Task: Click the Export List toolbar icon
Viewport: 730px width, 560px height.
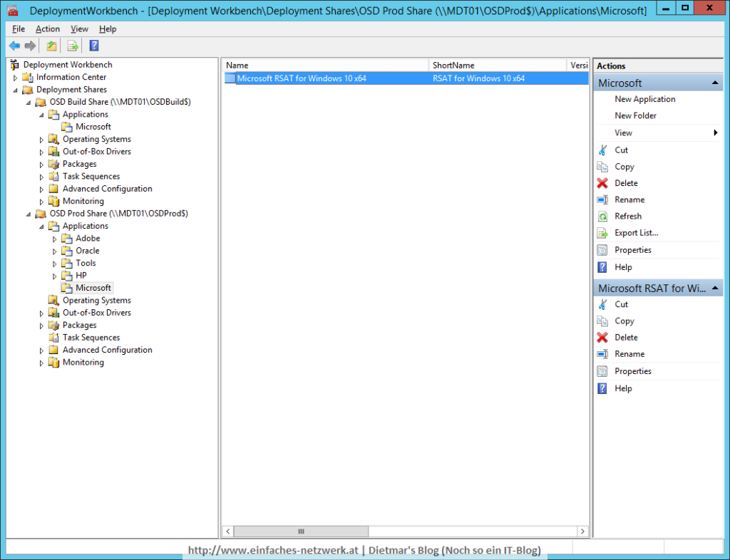Action: (x=73, y=46)
